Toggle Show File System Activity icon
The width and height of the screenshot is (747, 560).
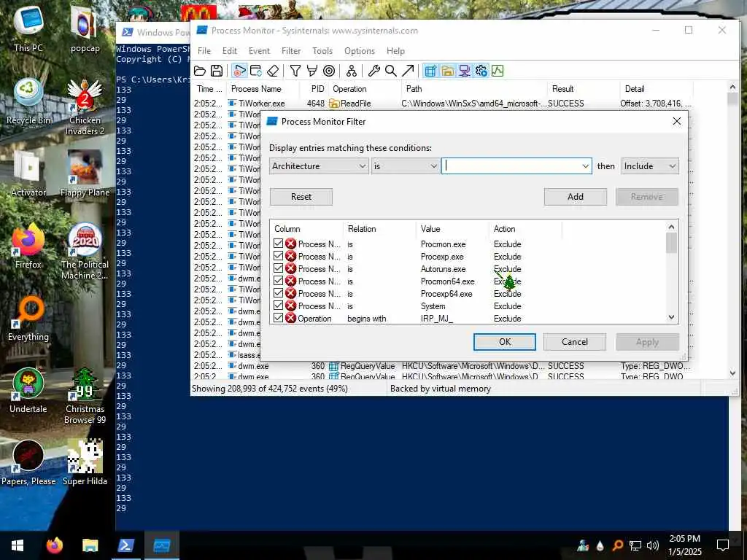tap(447, 71)
